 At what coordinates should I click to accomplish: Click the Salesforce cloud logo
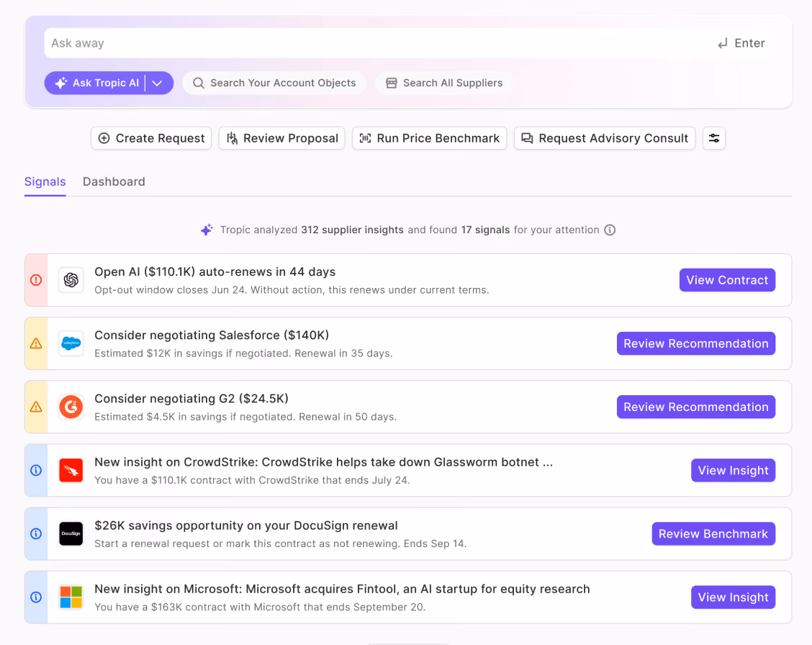coord(71,343)
